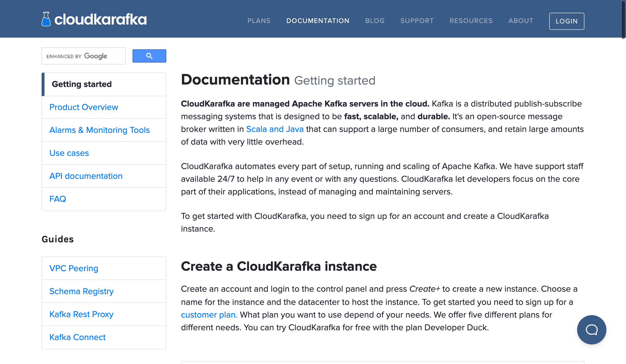Follow the Scala and Java link
The width and height of the screenshot is (626, 364).
(275, 129)
